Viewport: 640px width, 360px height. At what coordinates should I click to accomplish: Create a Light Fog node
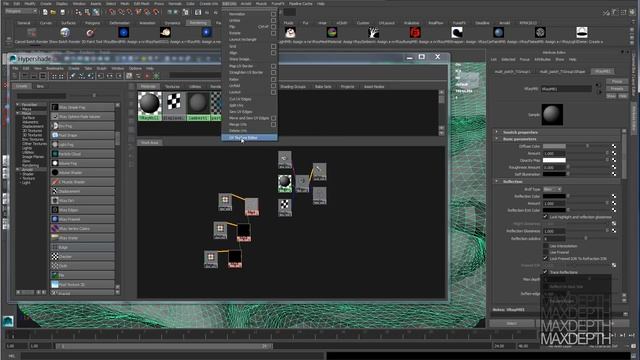(x=82, y=144)
